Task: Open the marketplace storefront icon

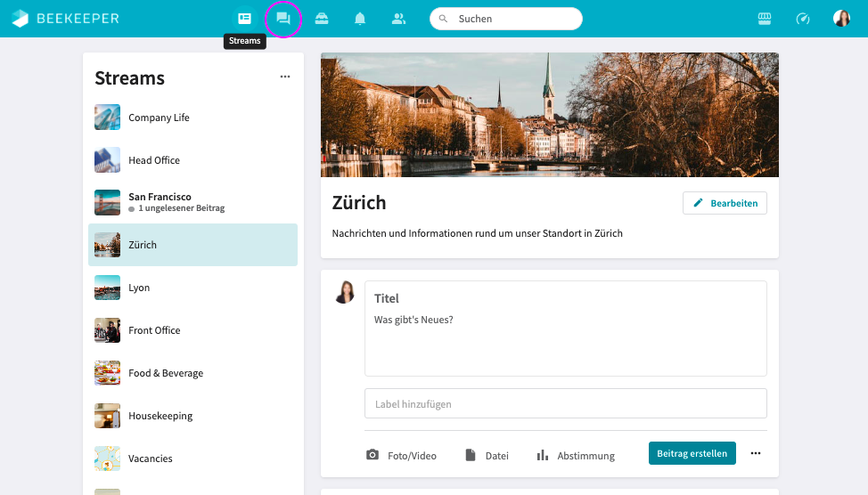Action: click(765, 19)
